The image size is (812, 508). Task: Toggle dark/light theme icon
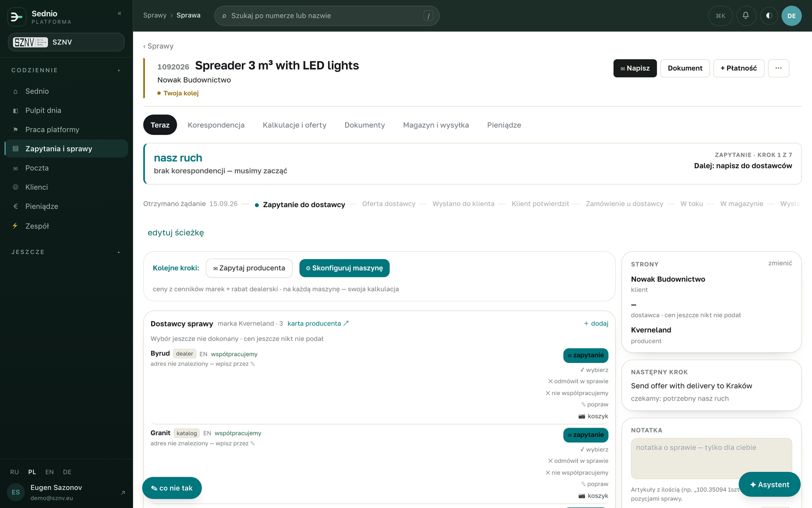pos(769,16)
